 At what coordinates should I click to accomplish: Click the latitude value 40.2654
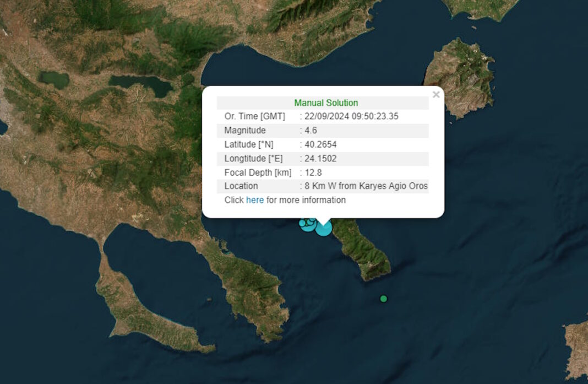click(320, 144)
